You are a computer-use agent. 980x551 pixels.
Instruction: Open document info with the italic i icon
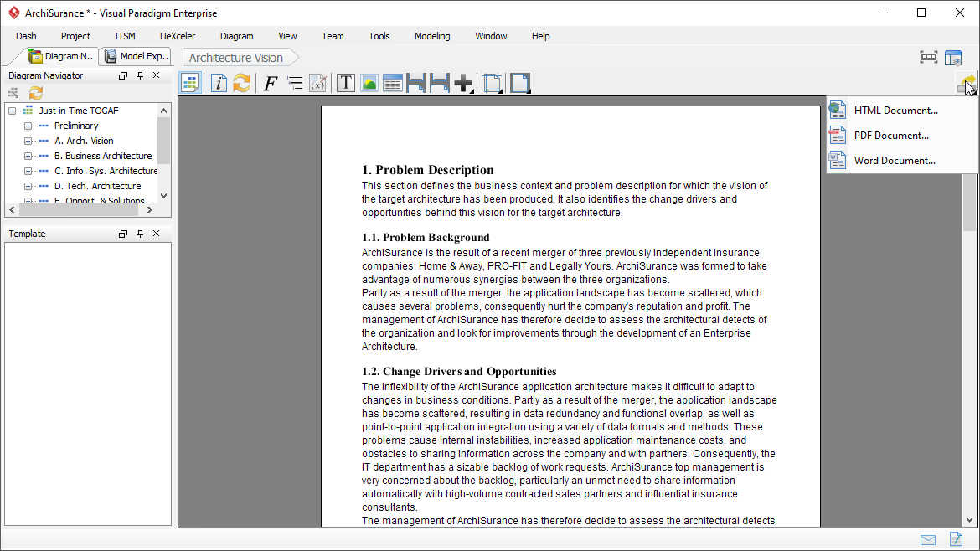218,82
